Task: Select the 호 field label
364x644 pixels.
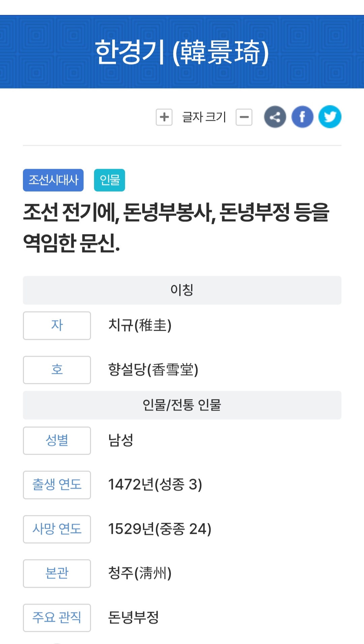Action: coord(57,370)
